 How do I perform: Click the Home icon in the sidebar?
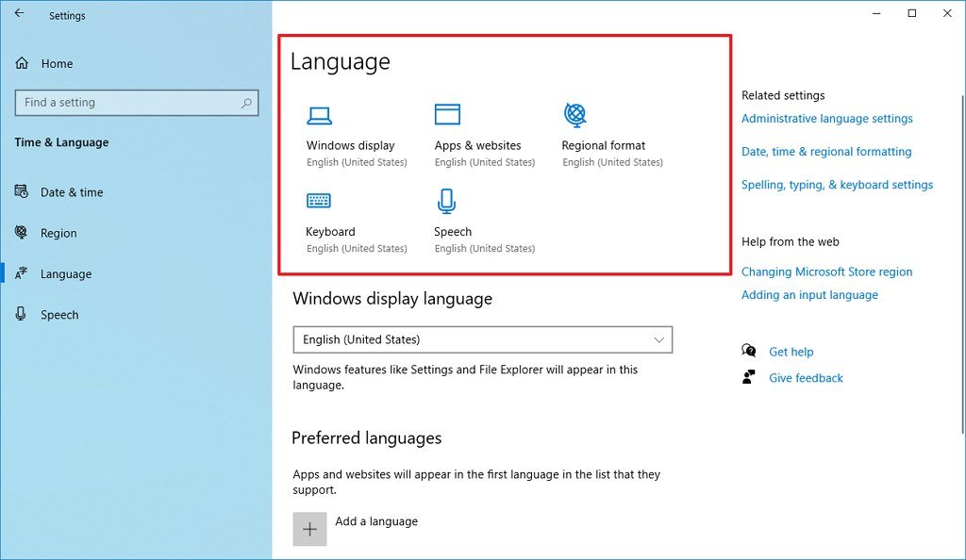coord(22,63)
